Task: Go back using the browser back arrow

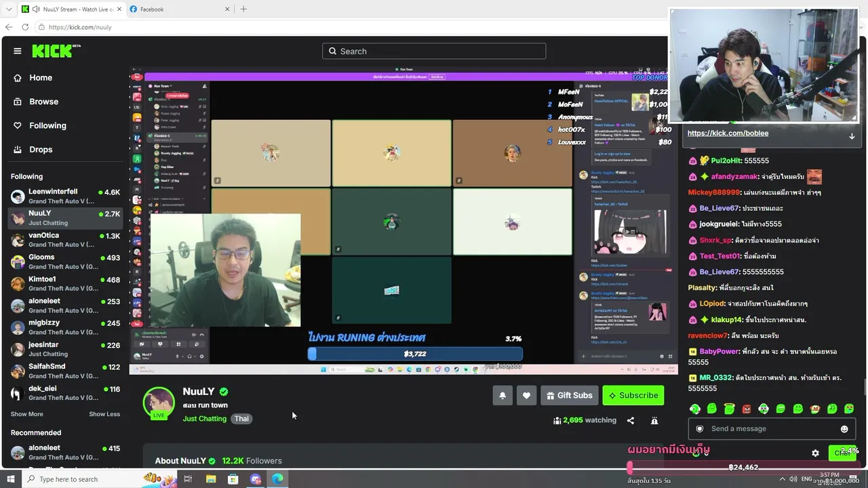Action: point(9,27)
